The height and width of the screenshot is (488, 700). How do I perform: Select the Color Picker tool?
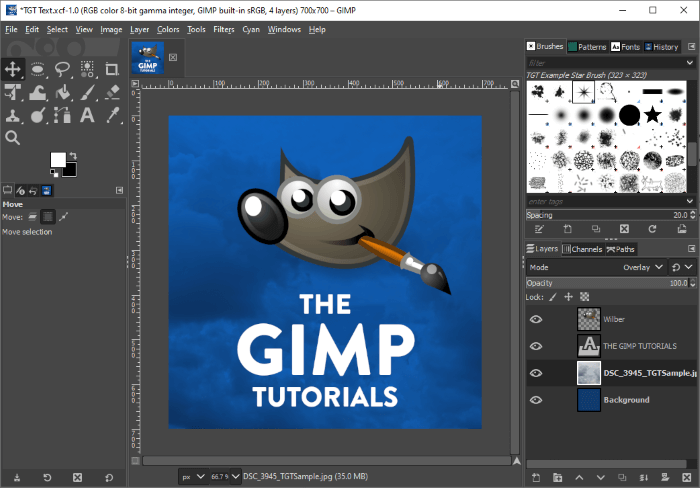pos(112,115)
